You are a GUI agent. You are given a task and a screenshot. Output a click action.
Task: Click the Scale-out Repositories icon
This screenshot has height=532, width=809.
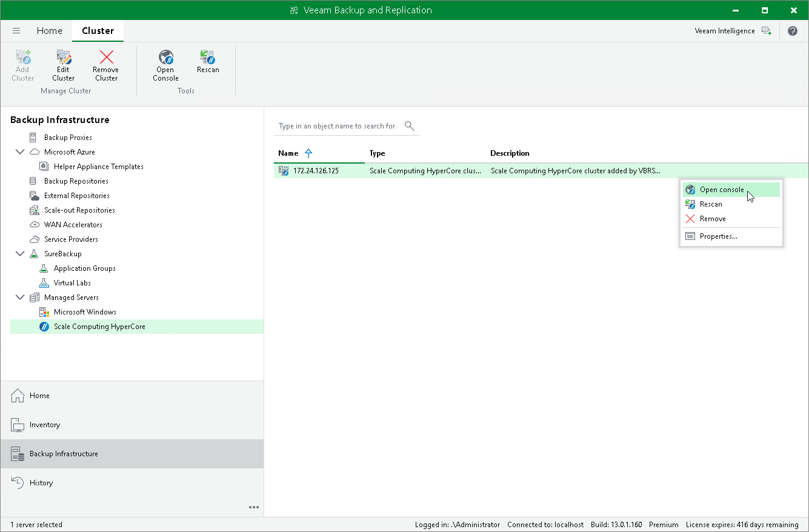tap(34, 210)
